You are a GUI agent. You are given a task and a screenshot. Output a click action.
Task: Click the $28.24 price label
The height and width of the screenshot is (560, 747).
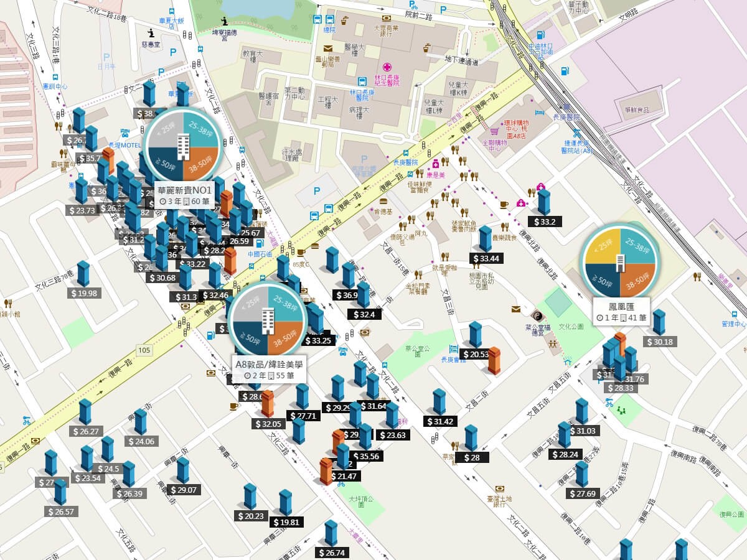[x=565, y=455]
